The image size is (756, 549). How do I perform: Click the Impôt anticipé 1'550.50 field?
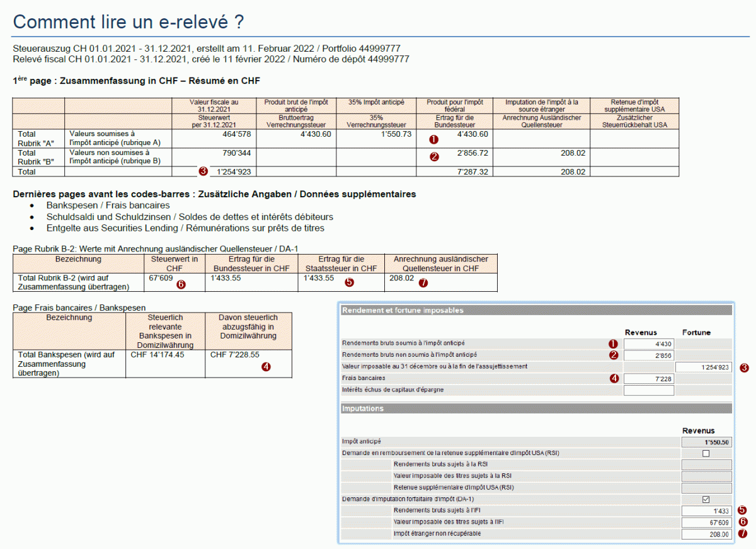(706, 442)
